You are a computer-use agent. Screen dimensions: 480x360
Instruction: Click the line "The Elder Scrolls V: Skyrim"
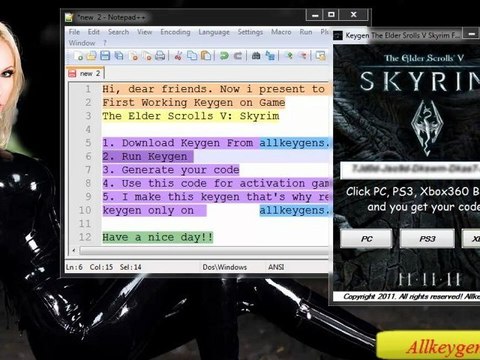(191, 116)
